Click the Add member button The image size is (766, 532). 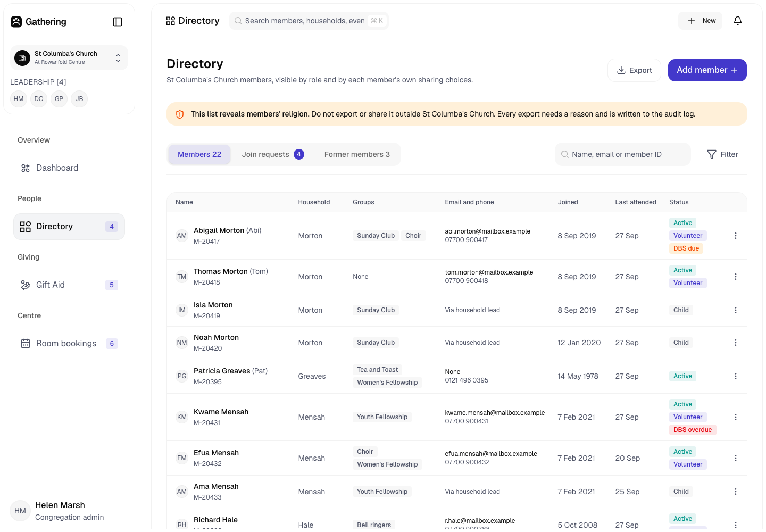point(707,70)
